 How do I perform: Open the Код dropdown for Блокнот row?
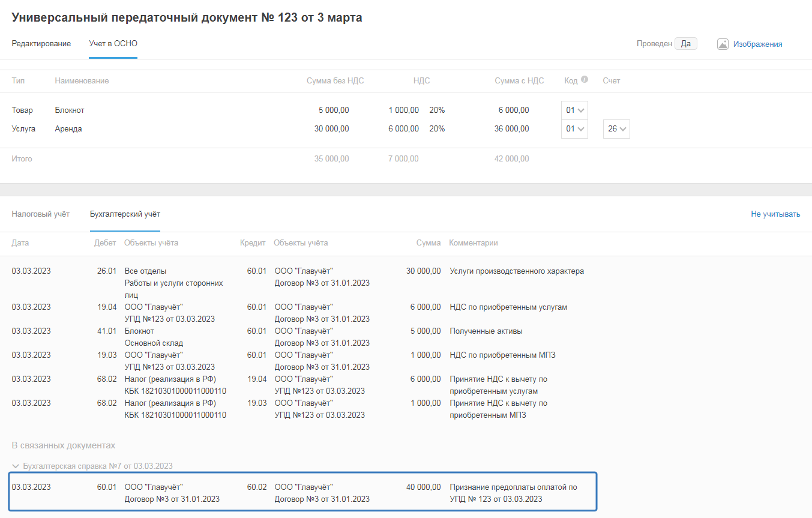(574, 110)
